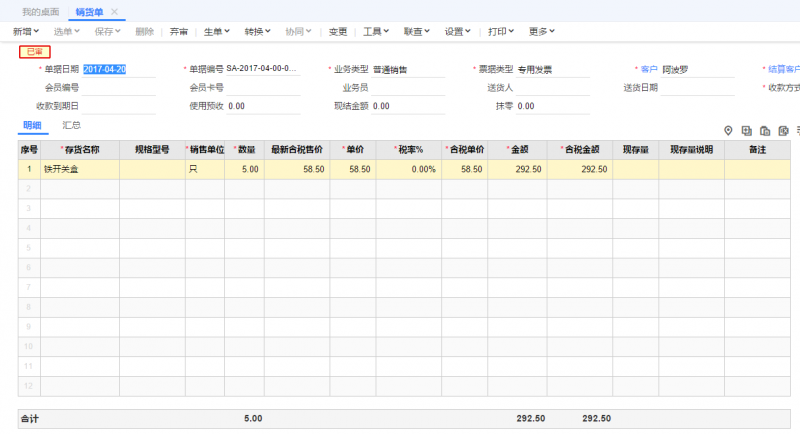Switch to the 汇总 tab
800x434 pixels.
tap(72, 125)
